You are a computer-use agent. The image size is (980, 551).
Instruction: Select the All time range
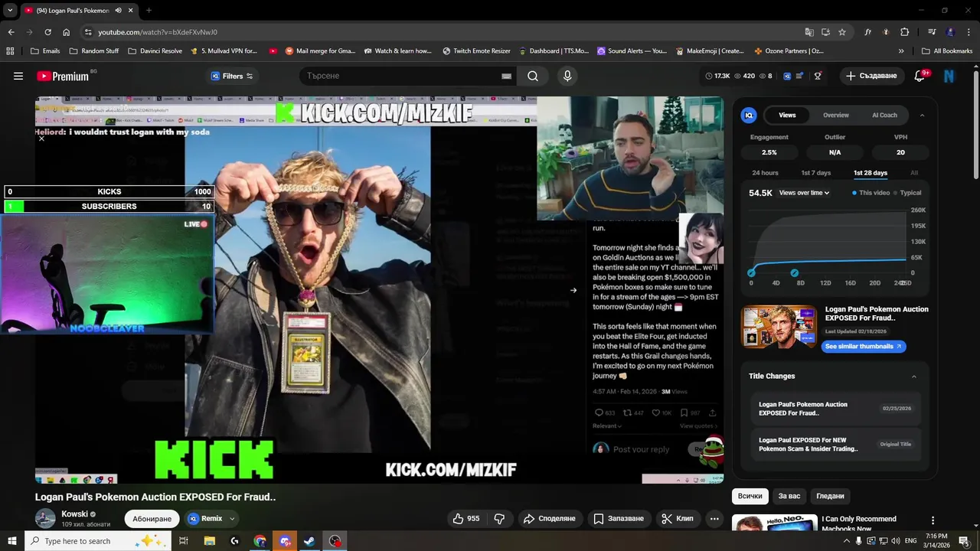point(914,173)
